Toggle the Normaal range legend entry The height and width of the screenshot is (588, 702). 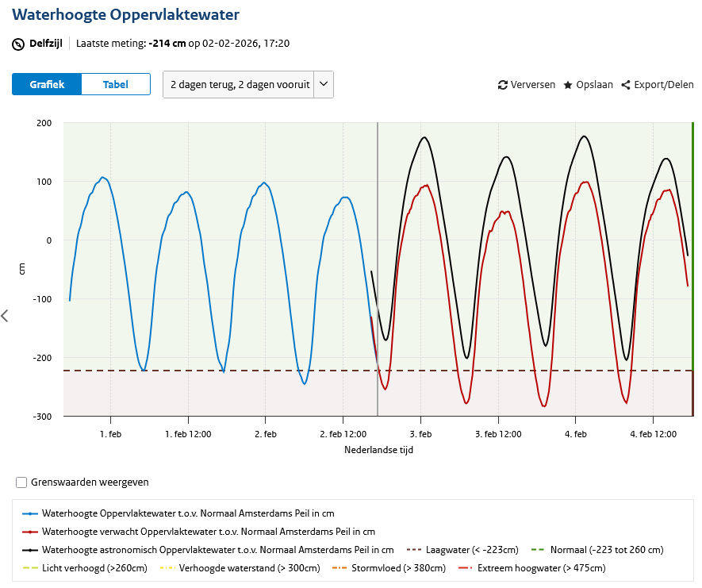pyautogui.click(x=597, y=550)
